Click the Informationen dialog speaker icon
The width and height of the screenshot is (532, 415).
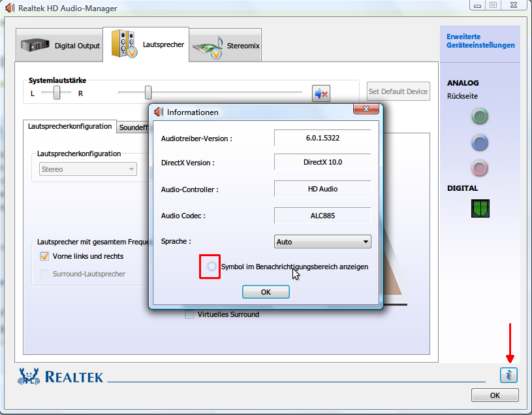159,112
